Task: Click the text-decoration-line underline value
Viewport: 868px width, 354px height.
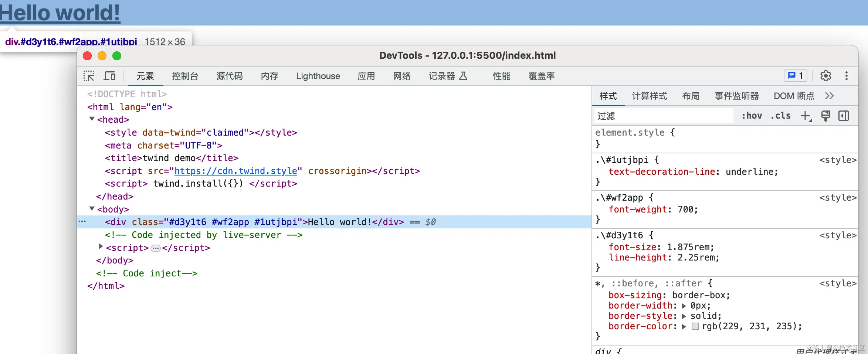Action: click(749, 172)
